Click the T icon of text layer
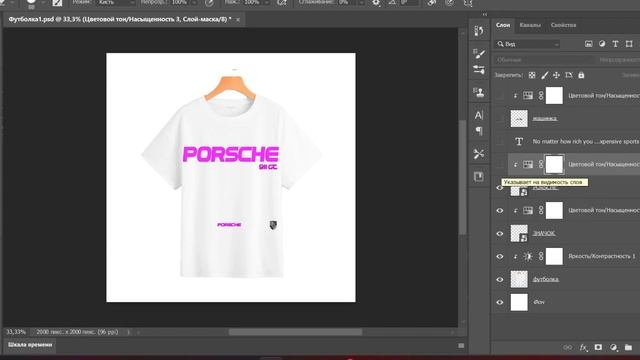The width and height of the screenshot is (640, 360). (519, 141)
